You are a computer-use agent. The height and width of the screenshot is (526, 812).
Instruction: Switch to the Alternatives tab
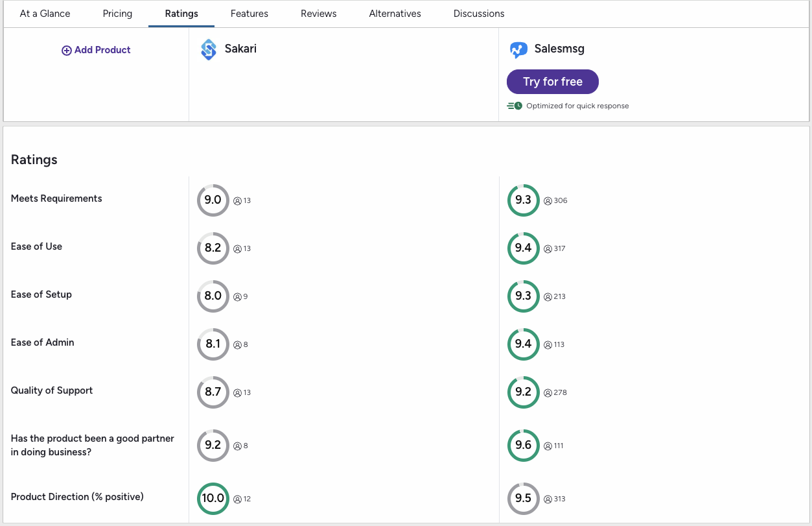(x=395, y=13)
